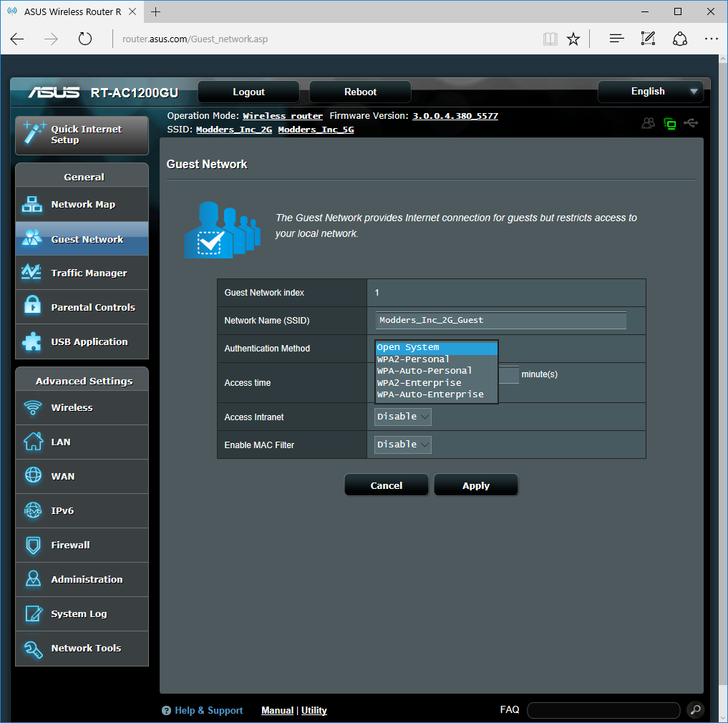The width and height of the screenshot is (728, 723).
Task: Click the Guest Network index value 1
Action: point(377,293)
